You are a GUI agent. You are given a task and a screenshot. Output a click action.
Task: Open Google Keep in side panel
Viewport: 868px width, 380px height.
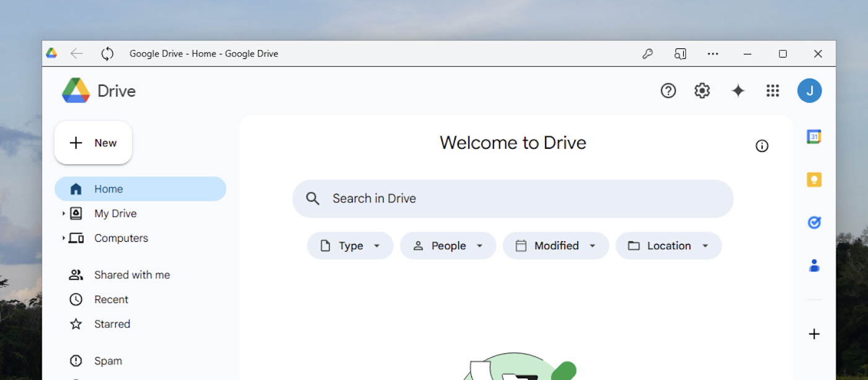tap(814, 180)
